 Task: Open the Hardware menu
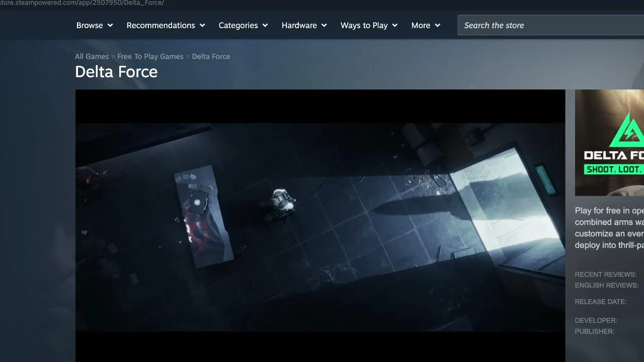(x=304, y=25)
